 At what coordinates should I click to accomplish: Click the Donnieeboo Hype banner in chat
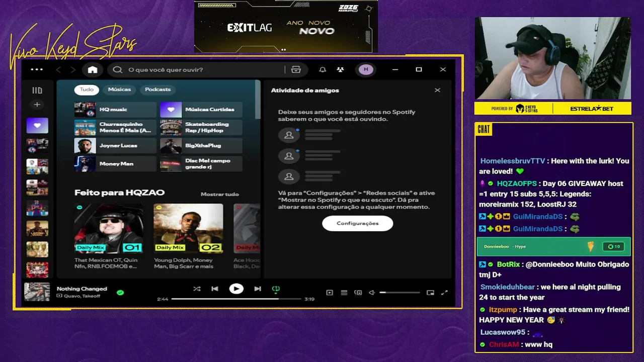click(x=553, y=247)
